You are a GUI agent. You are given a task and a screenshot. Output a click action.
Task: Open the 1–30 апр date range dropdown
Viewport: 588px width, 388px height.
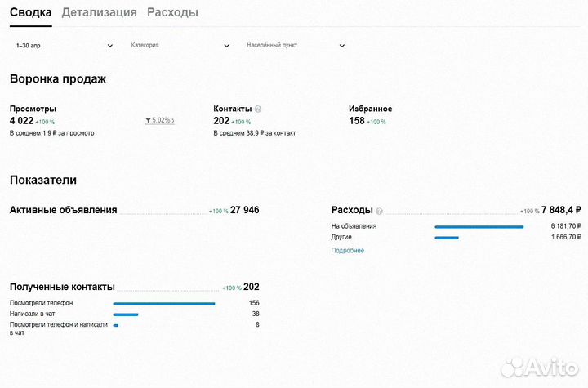(x=65, y=46)
